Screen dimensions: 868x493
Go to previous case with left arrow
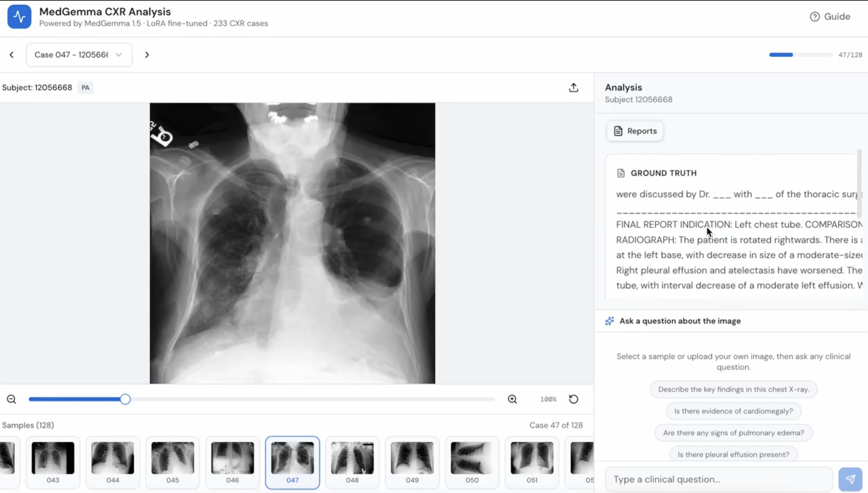coord(12,55)
